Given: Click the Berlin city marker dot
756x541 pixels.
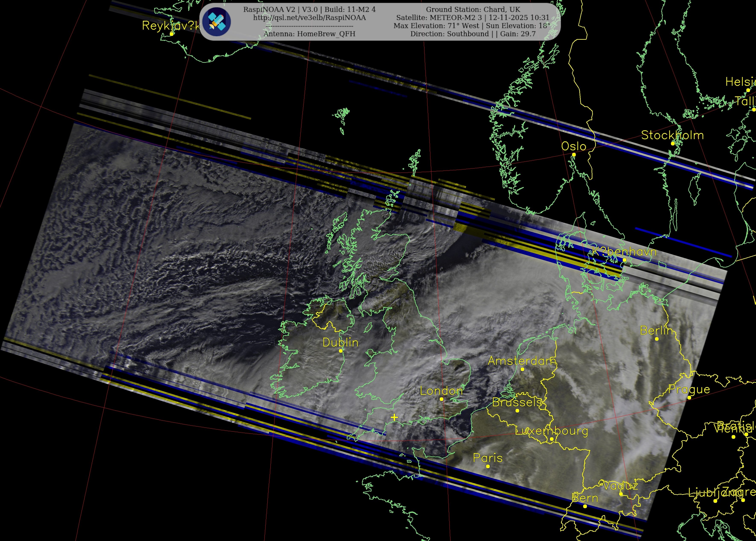Looking at the screenshot, I should [657, 339].
